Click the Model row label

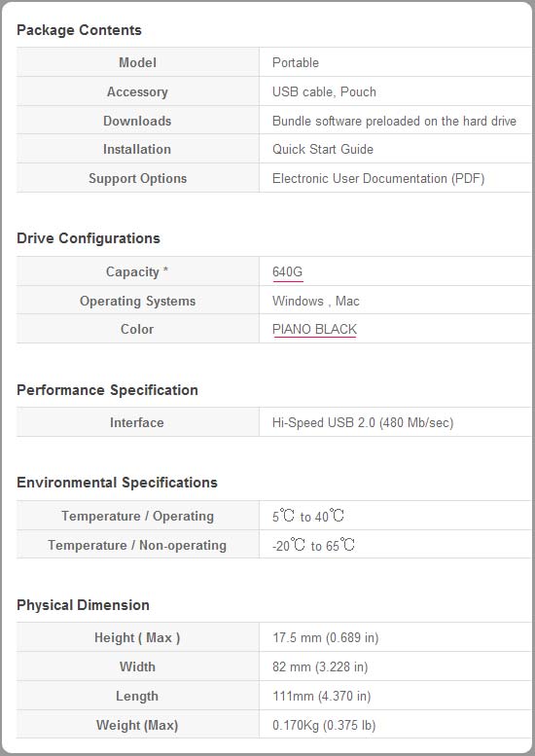137,62
